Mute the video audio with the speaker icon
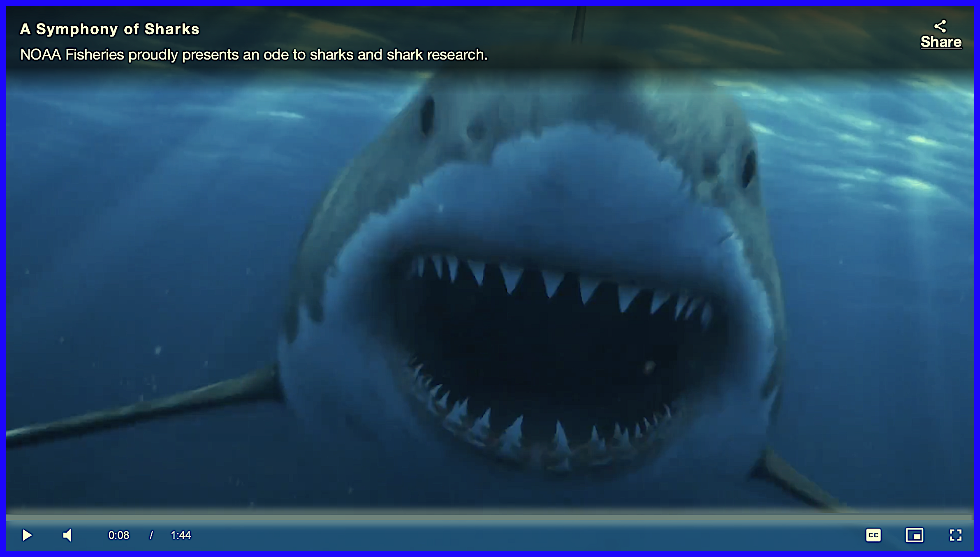 tap(67, 535)
